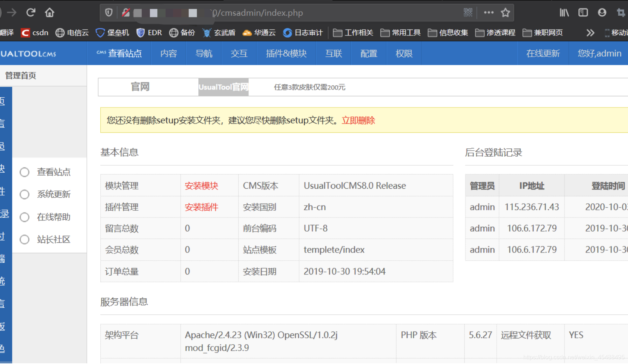
Task: Click the insecure connection lock icon
Action: 126,13
